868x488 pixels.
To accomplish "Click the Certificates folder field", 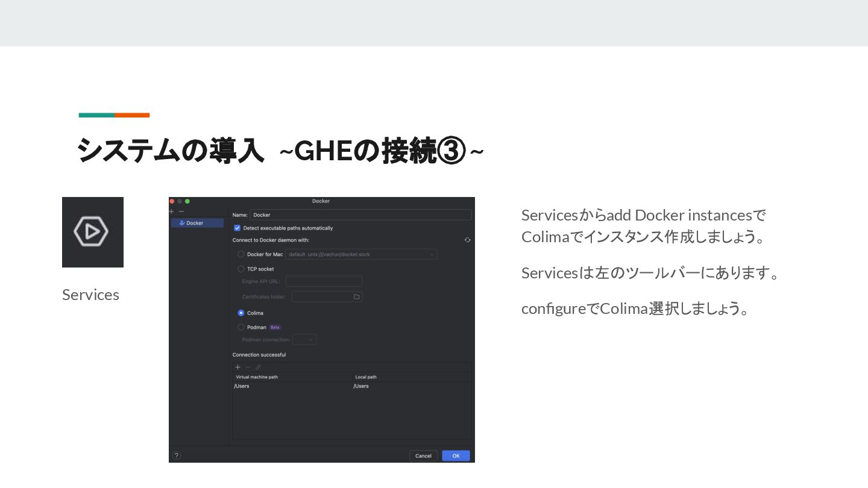I will point(327,296).
